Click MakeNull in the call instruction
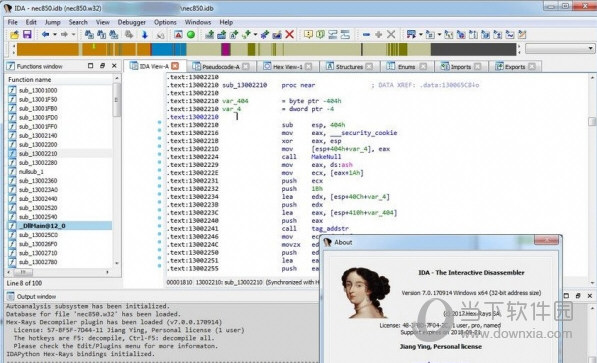597x363 pixels. [x=326, y=157]
